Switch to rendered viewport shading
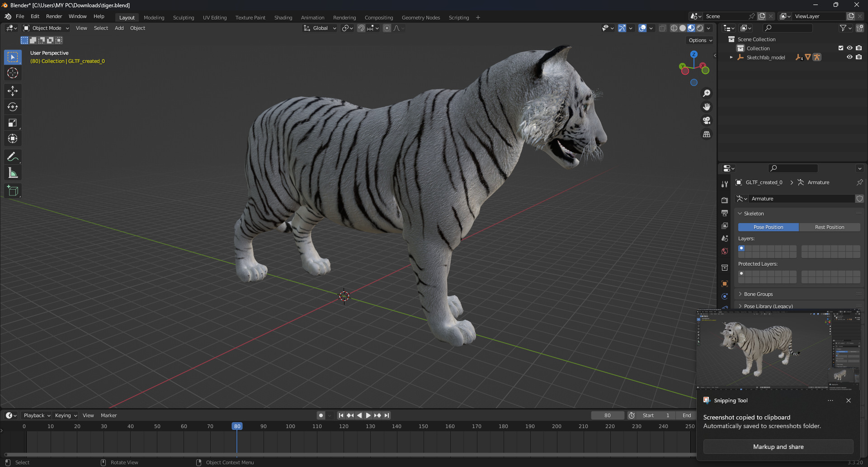 700,28
